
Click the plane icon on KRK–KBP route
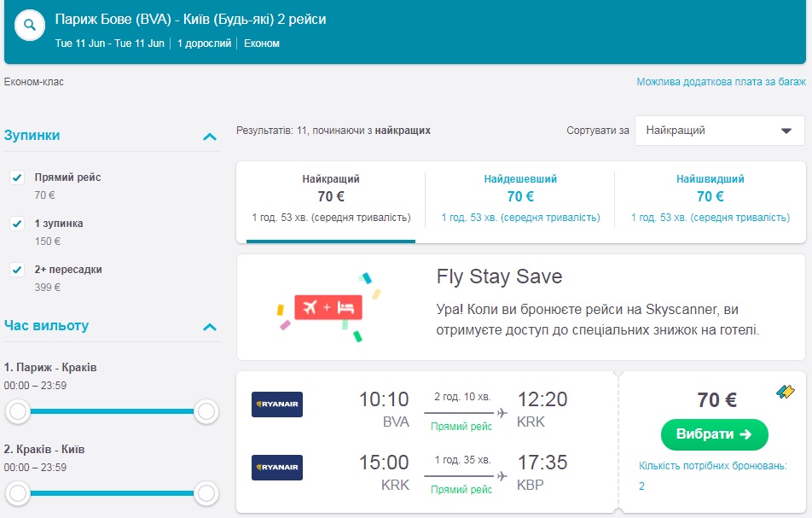(502, 477)
